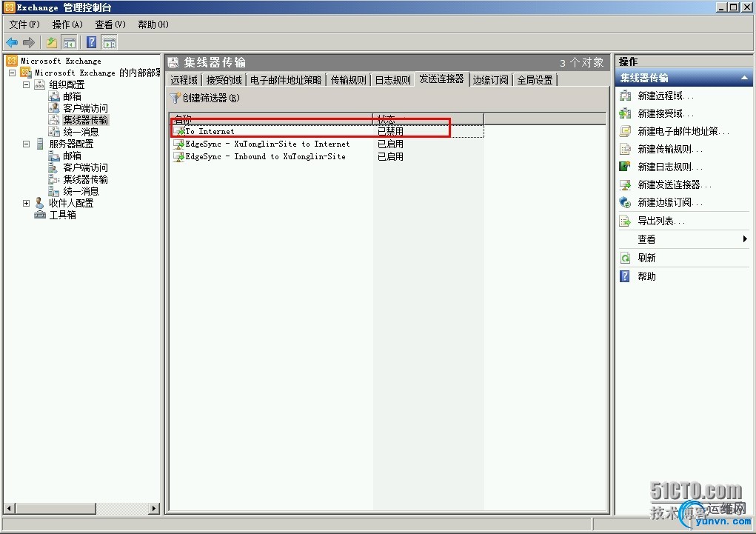This screenshot has width=756, height=534.
Task: Click the tree pane horizontal scrollbar right arrow
Action: click(154, 508)
